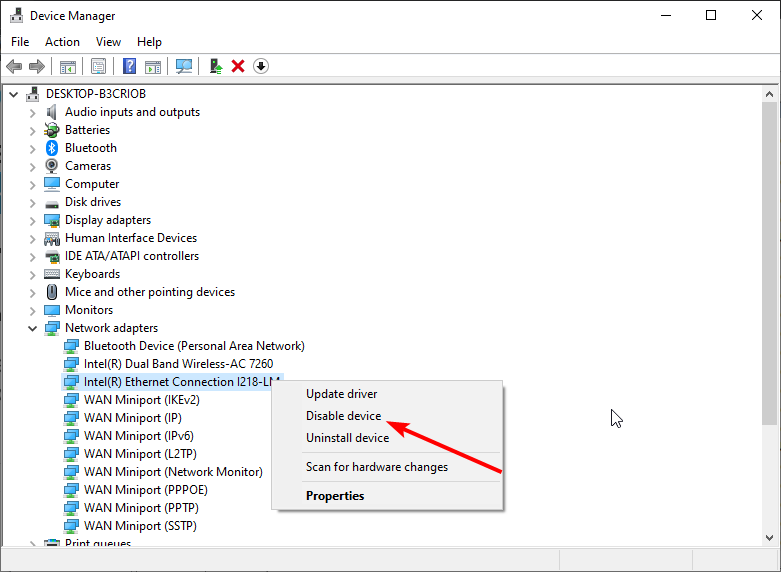Click the Monitors category icon
This screenshot has height=572, width=781.
(52, 310)
